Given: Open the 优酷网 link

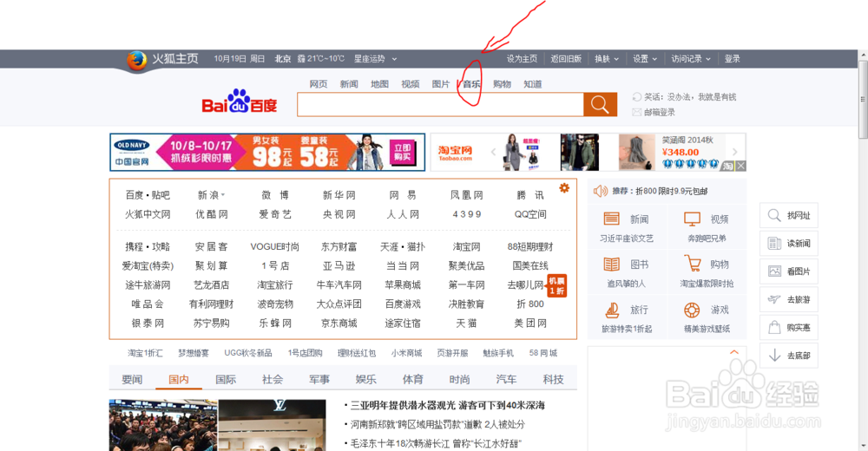Looking at the screenshot, I should pyautogui.click(x=212, y=214).
